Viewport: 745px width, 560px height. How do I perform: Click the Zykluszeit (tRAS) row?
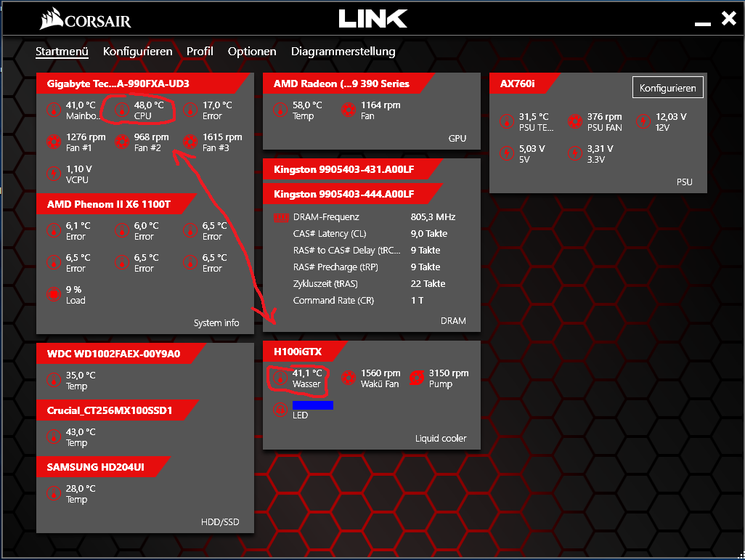[370, 283]
